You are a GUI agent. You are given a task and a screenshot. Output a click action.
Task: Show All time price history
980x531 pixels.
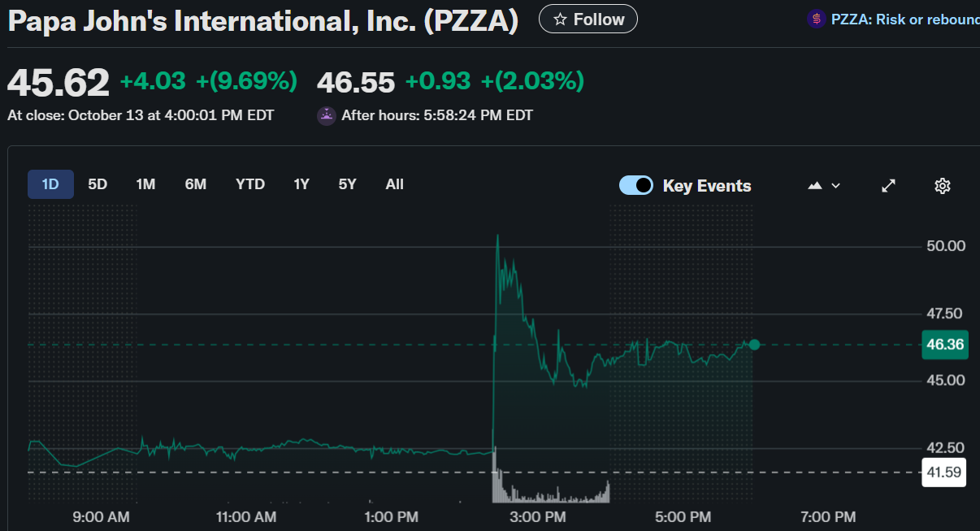coord(394,184)
